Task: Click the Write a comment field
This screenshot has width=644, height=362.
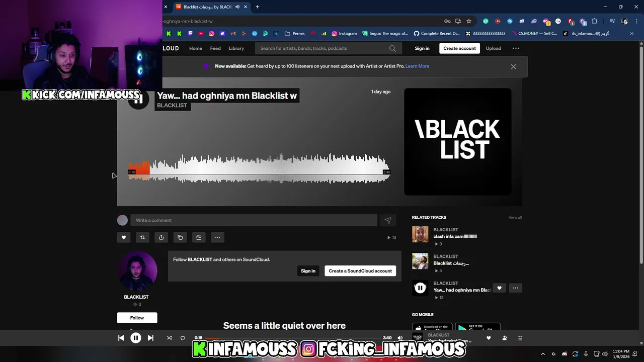Action: coord(254,220)
